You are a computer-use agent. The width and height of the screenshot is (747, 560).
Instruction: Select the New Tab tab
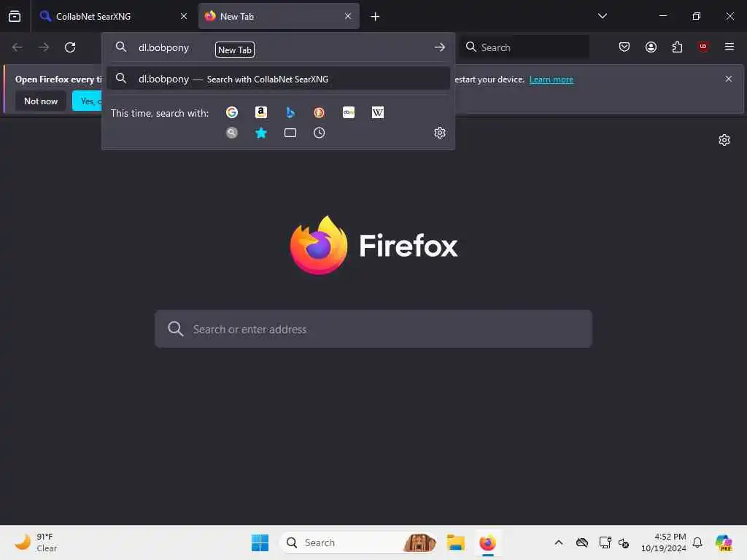pyautogui.click(x=279, y=16)
